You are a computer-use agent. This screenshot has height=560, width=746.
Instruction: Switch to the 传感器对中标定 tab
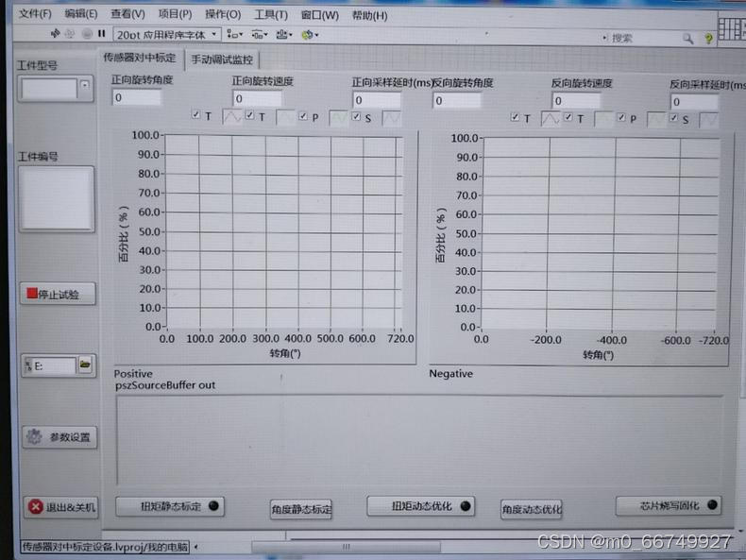coord(140,58)
